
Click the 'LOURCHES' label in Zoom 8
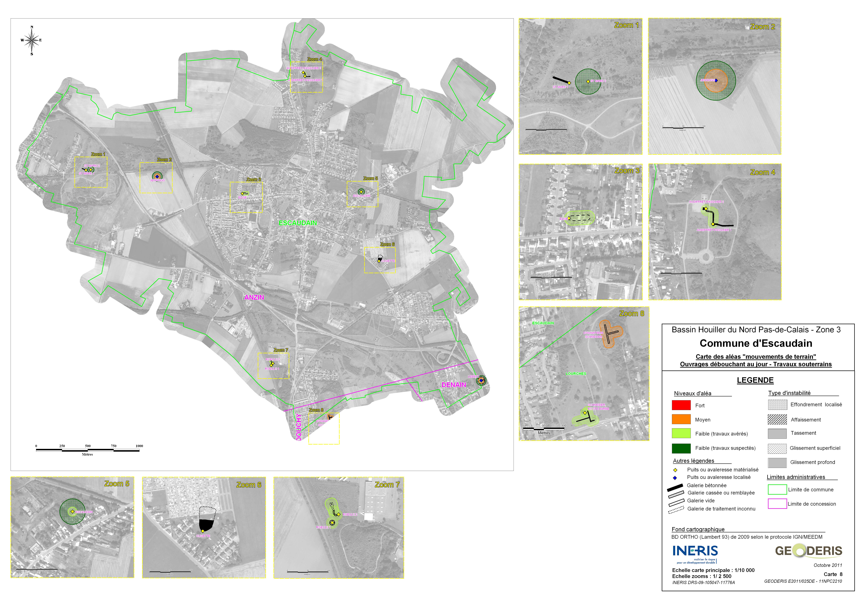(576, 374)
